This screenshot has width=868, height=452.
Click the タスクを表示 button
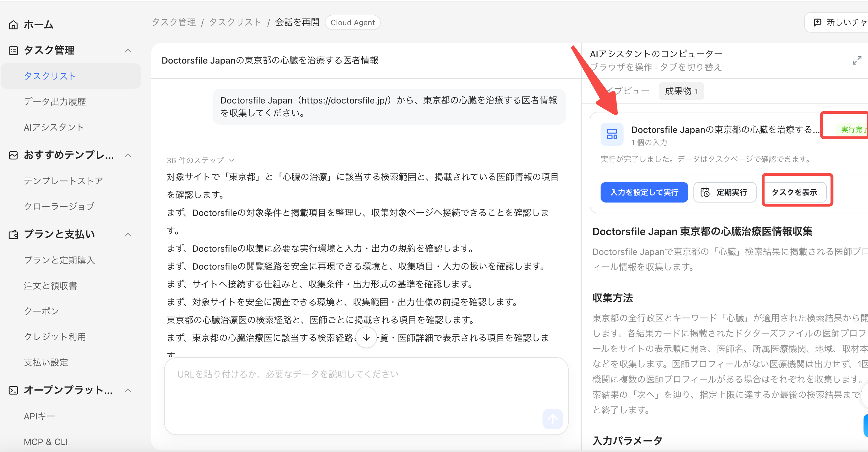pos(794,192)
